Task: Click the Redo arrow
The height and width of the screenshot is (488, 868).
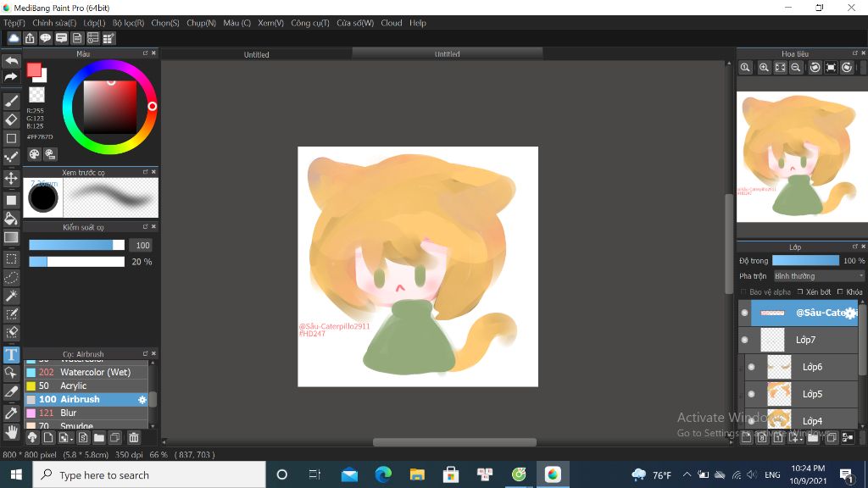Action: [11, 77]
